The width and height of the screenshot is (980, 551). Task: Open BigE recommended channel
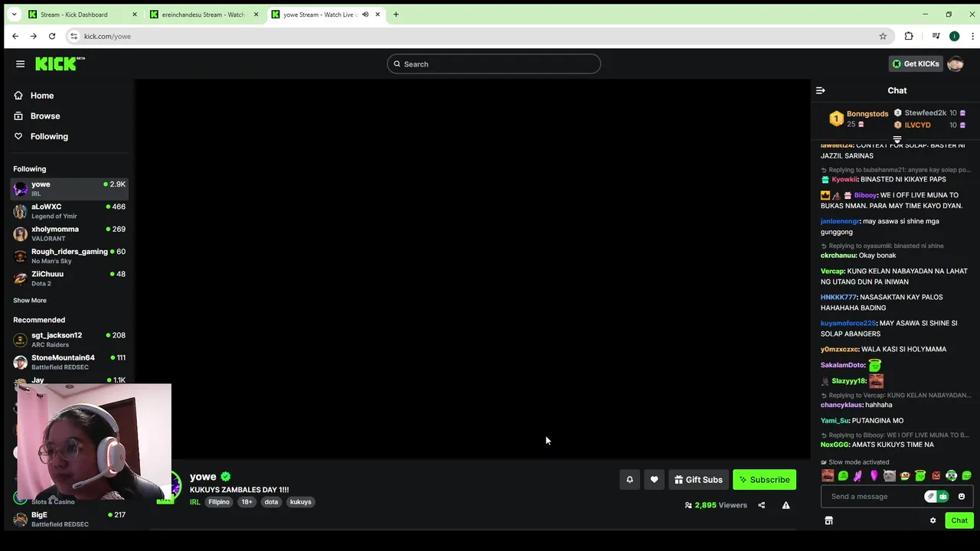tap(70, 519)
